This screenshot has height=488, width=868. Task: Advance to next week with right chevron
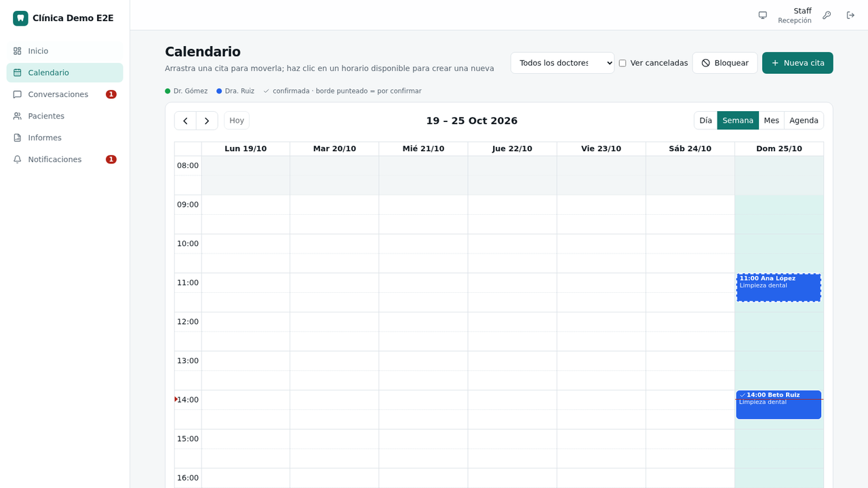click(x=207, y=121)
